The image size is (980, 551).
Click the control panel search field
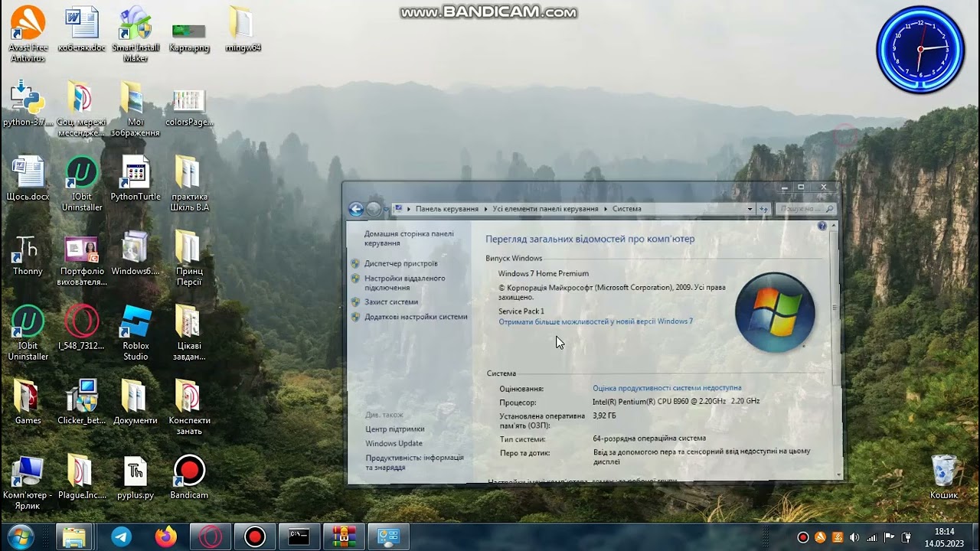pos(805,209)
